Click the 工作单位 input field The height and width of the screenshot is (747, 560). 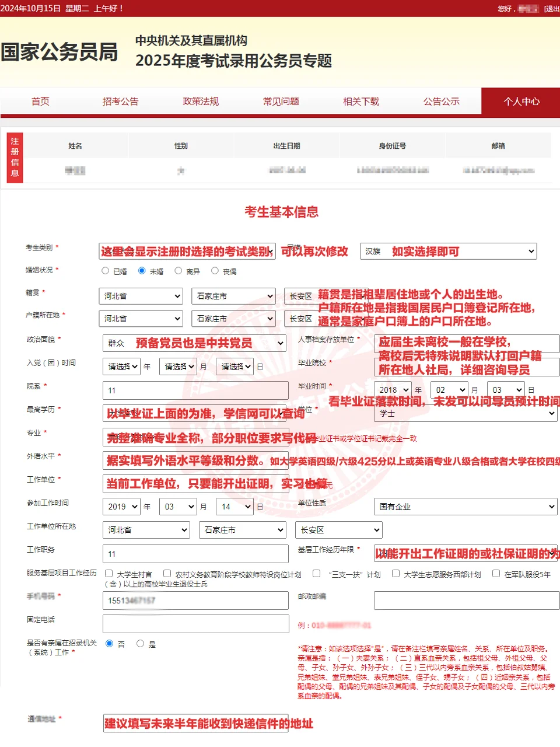pyautogui.click(x=195, y=484)
